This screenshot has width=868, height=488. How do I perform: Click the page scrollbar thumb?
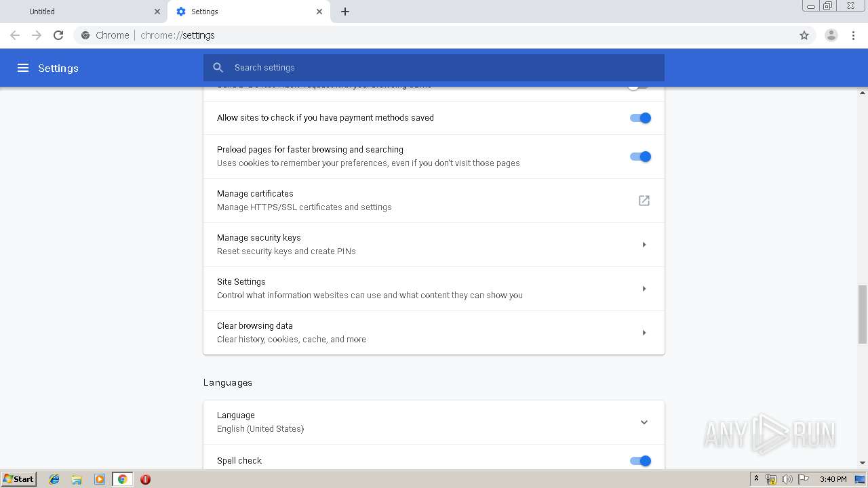[x=863, y=314]
